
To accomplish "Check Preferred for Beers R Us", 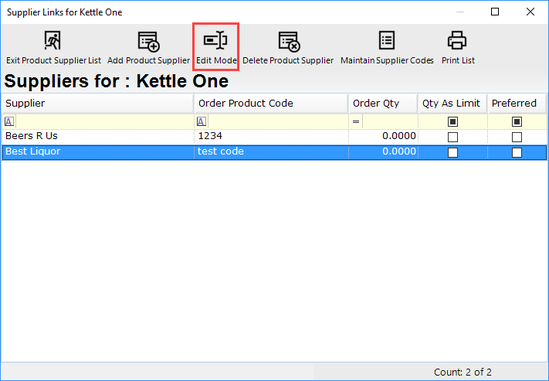I will (517, 137).
